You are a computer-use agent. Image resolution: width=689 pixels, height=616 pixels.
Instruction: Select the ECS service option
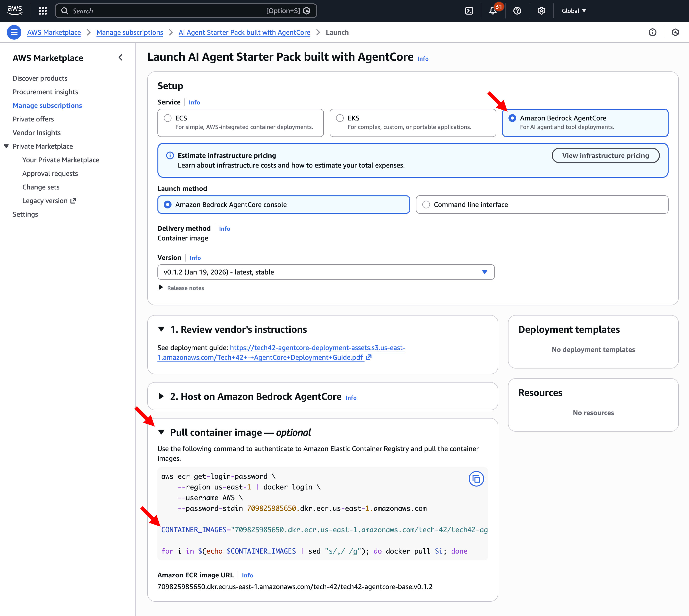[x=168, y=118]
